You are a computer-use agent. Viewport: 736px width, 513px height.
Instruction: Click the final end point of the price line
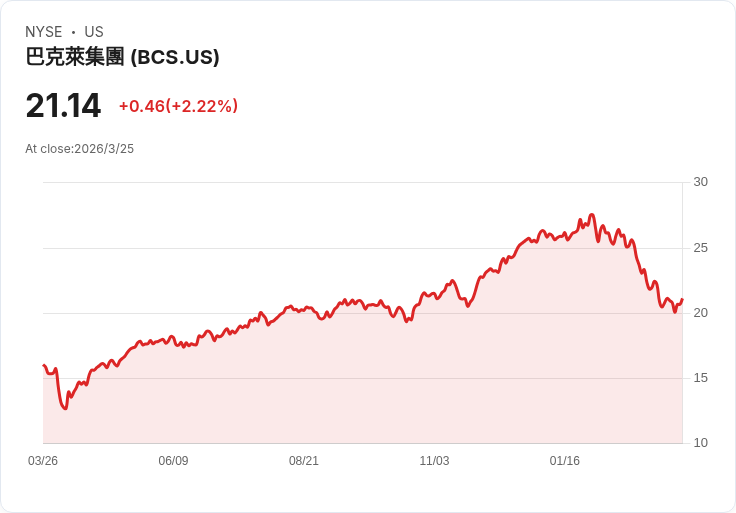pos(682,299)
